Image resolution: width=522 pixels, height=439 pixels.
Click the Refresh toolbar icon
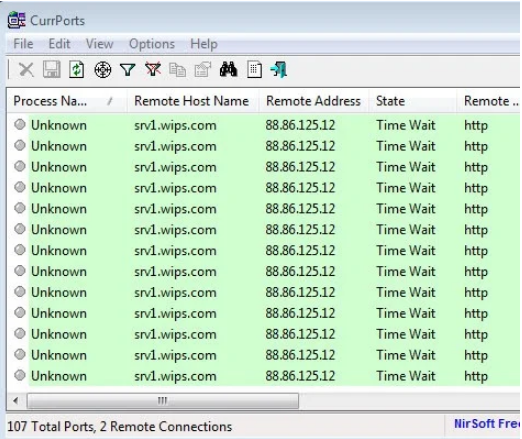pyautogui.click(x=76, y=70)
